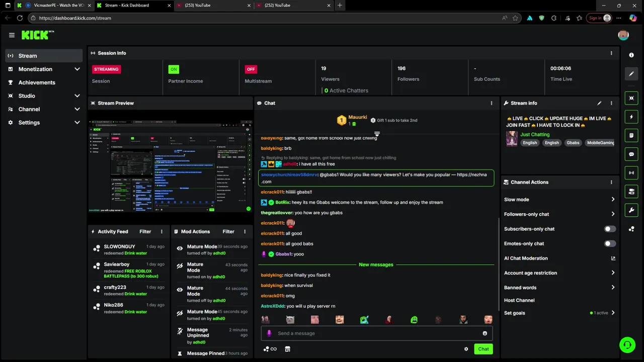Toggle Emotes-only chat switch
The height and width of the screenshot is (362, 644).
click(609, 243)
